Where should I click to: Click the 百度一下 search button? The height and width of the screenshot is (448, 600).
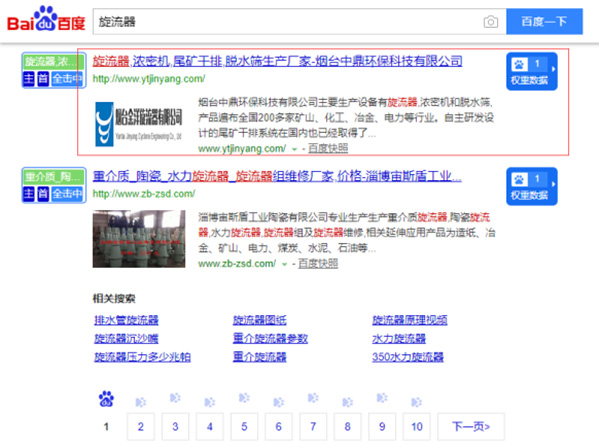coord(544,21)
